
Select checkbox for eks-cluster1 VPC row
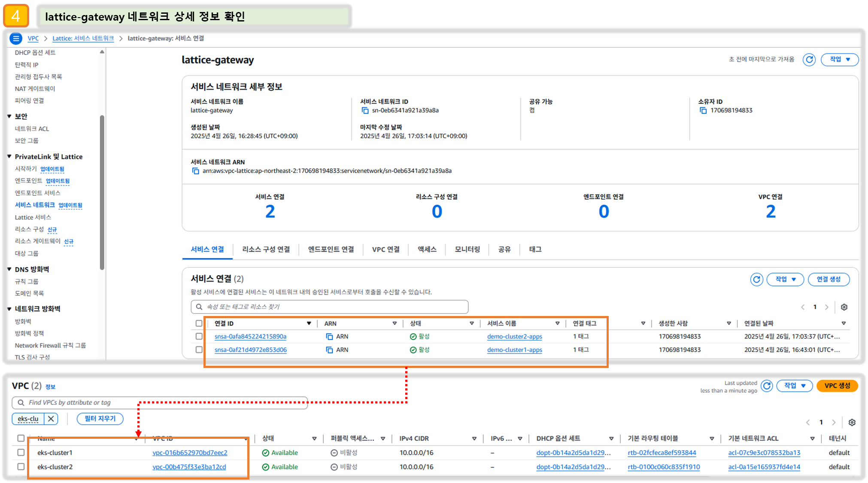coord(21,453)
